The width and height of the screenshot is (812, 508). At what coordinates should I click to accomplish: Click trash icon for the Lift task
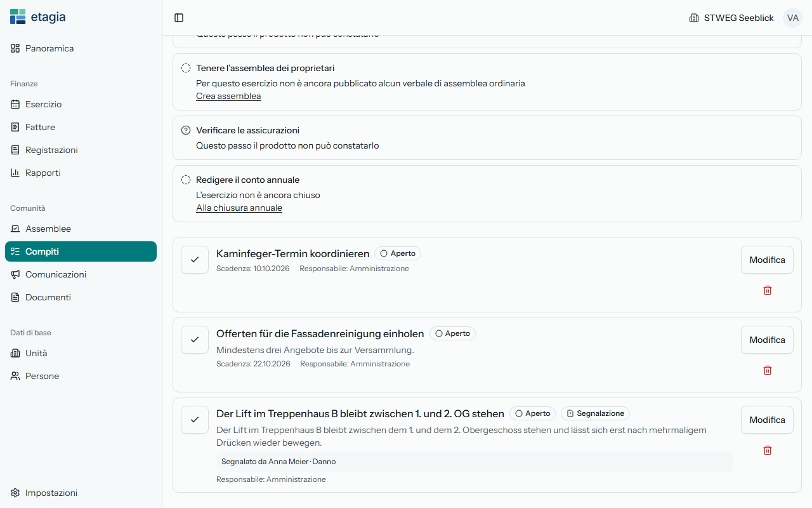(x=767, y=450)
